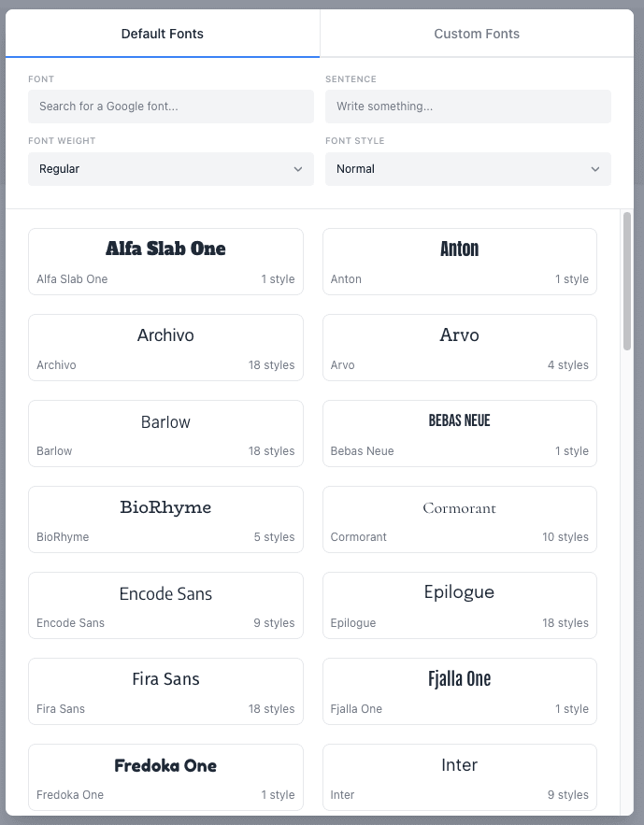Expand the Normal style selector chevron
Image resolution: width=644 pixels, height=825 pixels.
click(x=595, y=169)
